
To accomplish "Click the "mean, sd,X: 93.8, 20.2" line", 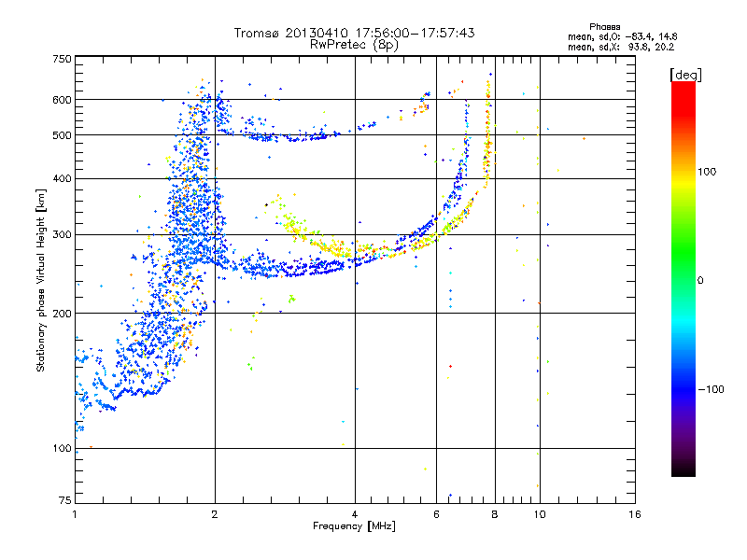I will point(621,47).
